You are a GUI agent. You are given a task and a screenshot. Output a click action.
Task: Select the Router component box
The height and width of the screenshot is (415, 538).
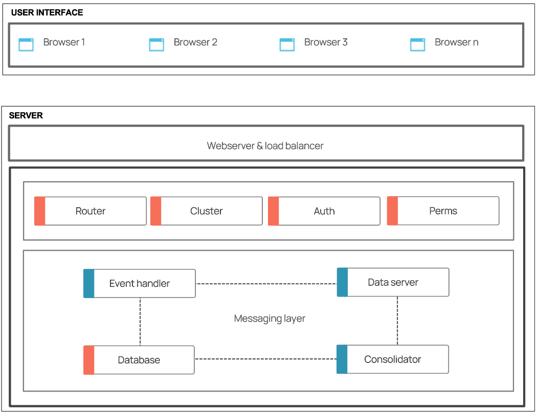coord(91,211)
